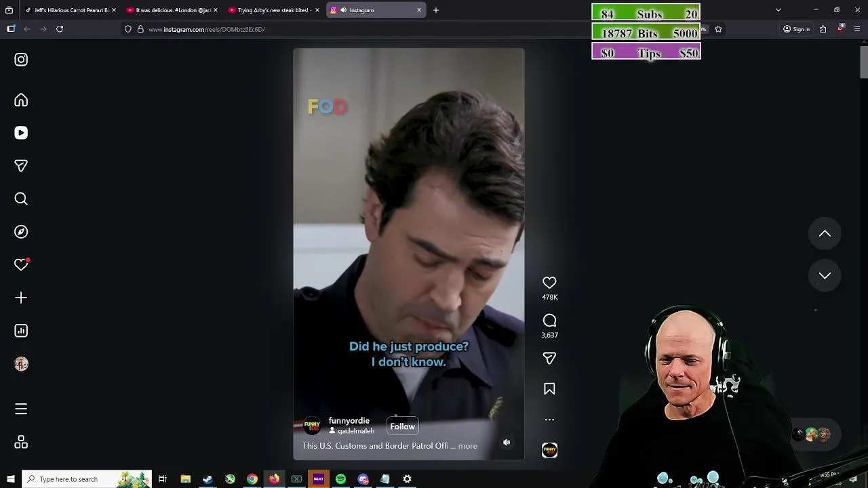
Task: Open collaborator gadelmaleh link
Action: 356,431
